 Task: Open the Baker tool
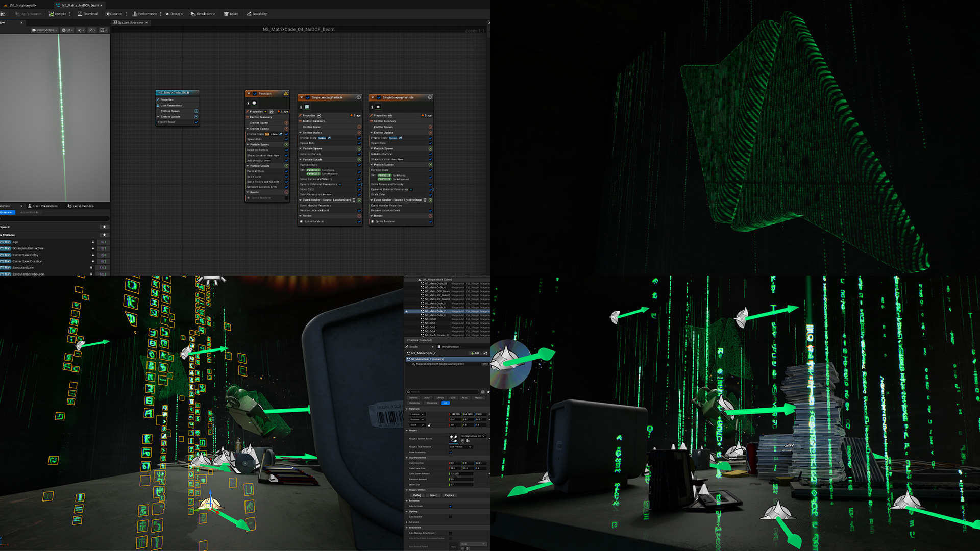226,14
